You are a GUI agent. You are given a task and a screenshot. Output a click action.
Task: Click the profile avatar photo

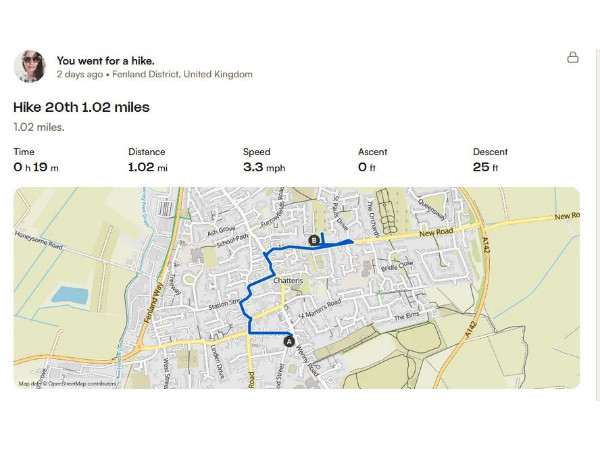(29, 66)
